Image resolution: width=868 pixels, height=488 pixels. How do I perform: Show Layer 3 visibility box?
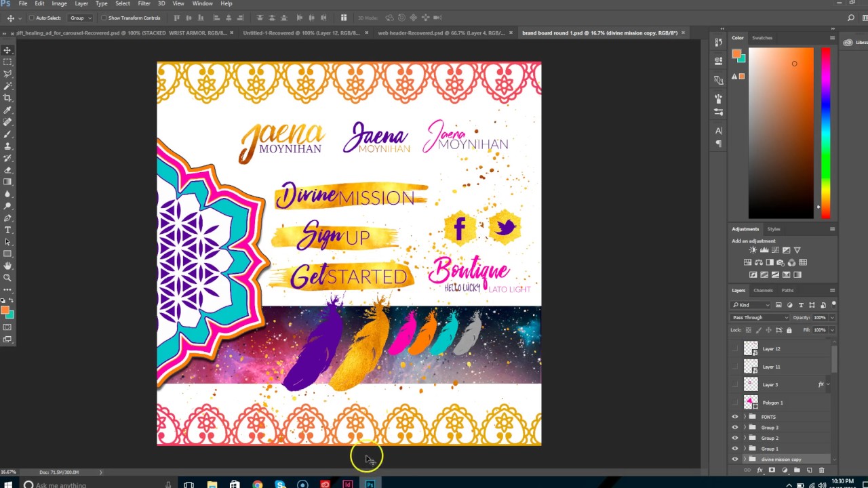pos(735,384)
